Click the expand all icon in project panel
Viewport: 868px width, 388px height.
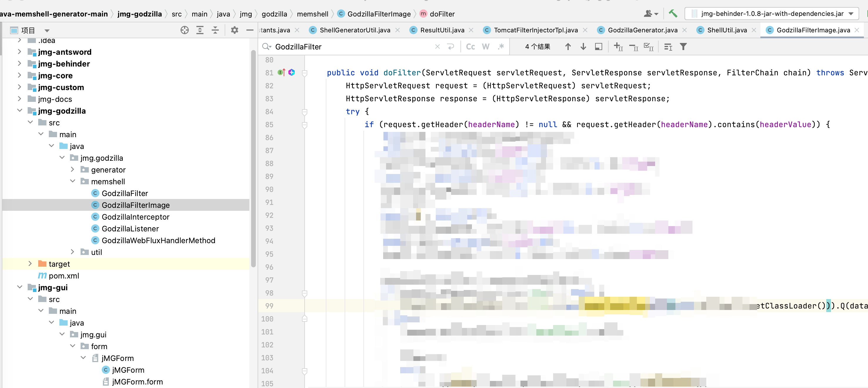click(x=200, y=30)
